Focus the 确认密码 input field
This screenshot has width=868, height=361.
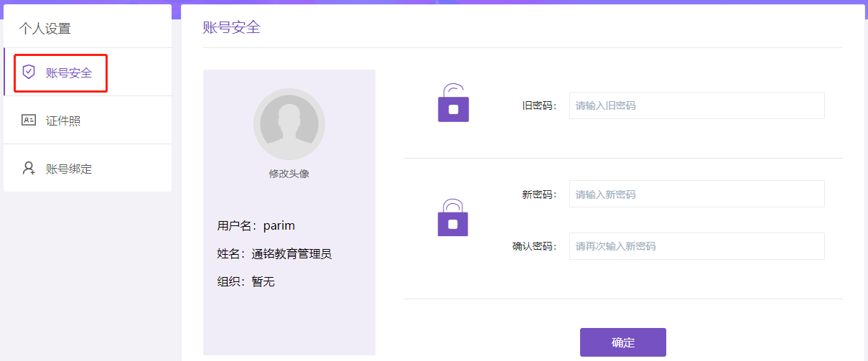click(x=696, y=246)
